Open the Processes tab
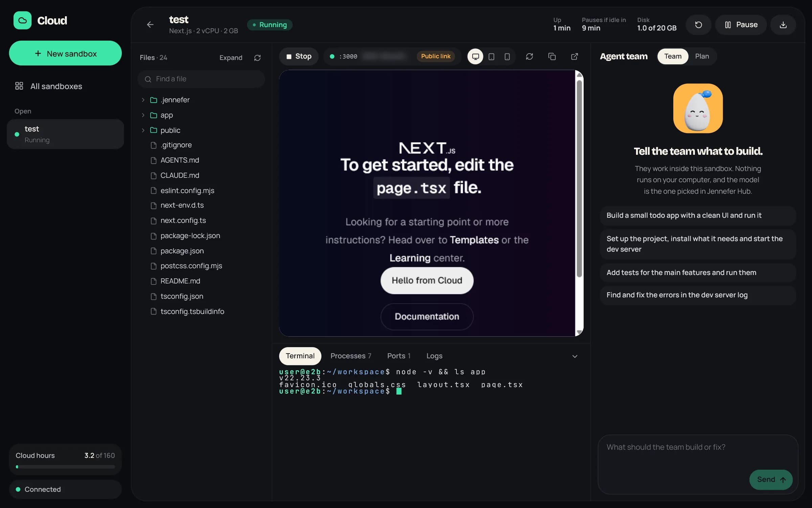 (x=351, y=356)
